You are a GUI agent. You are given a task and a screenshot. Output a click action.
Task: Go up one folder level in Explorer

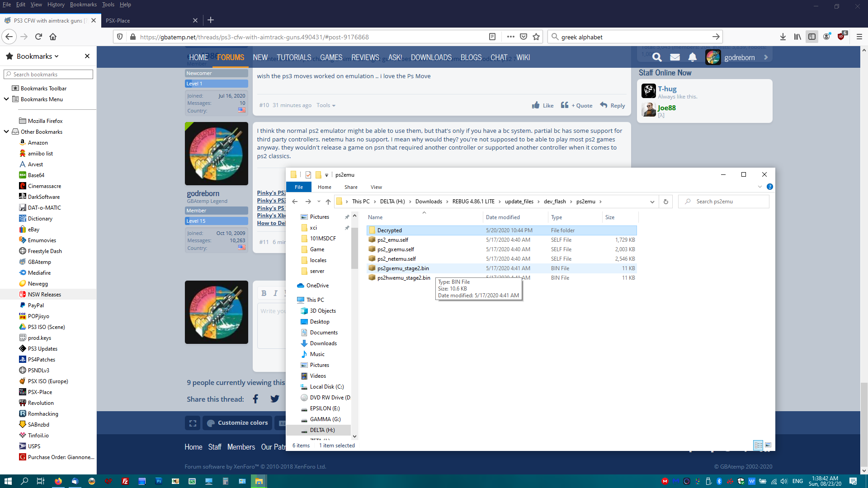click(x=328, y=202)
